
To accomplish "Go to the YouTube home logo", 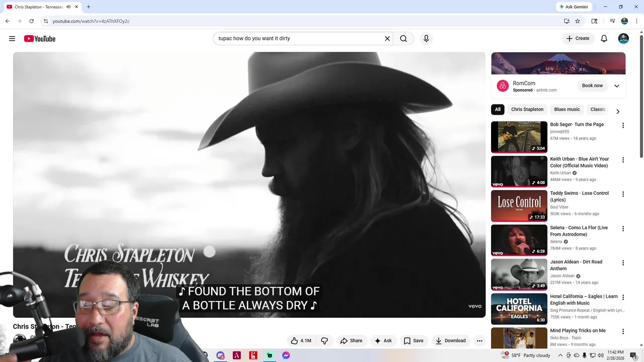I will 39,39.
